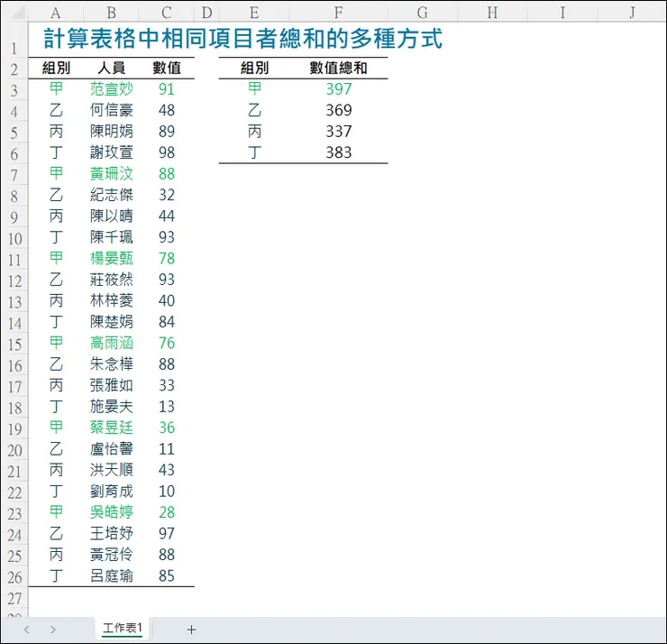Click the 呂庭瑜 name cell
Viewport: 667px width, 644px height.
click(x=112, y=575)
